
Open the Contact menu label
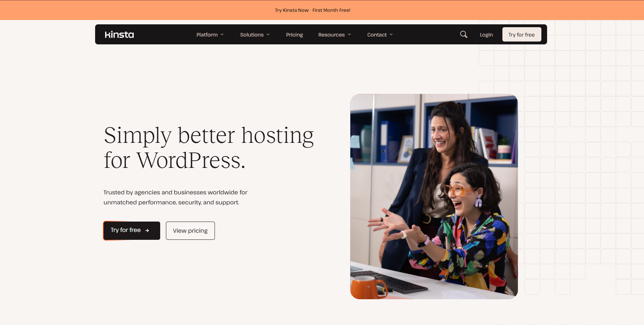click(377, 35)
